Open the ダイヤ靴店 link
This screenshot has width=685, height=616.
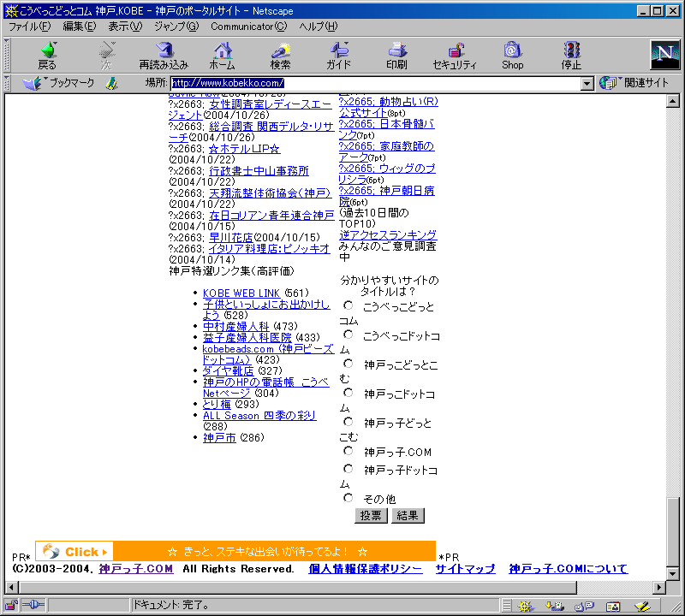coord(228,370)
